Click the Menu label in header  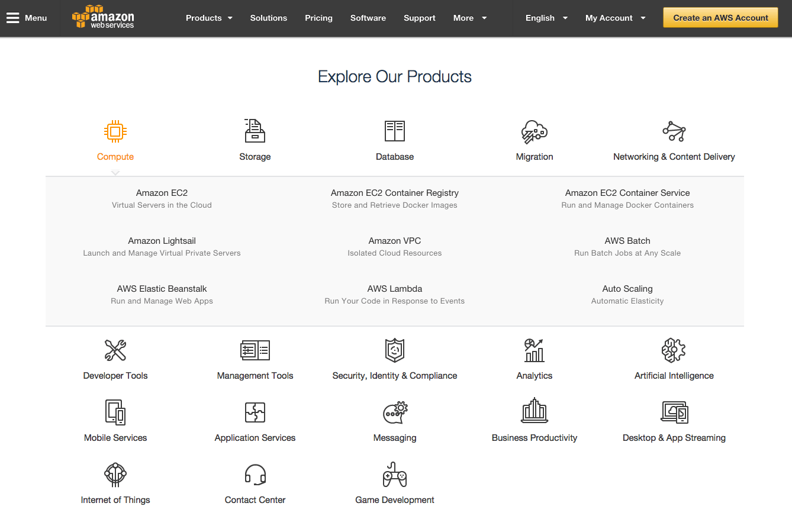point(36,18)
